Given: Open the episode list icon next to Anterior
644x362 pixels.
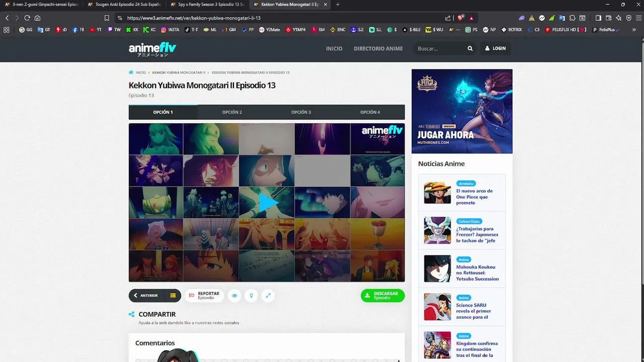Looking at the screenshot, I should pos(173,296).
